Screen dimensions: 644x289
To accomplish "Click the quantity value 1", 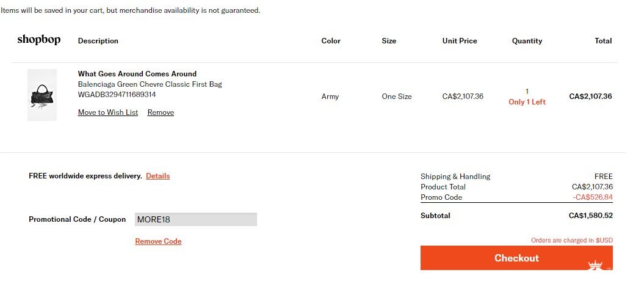I will [527, 92].
